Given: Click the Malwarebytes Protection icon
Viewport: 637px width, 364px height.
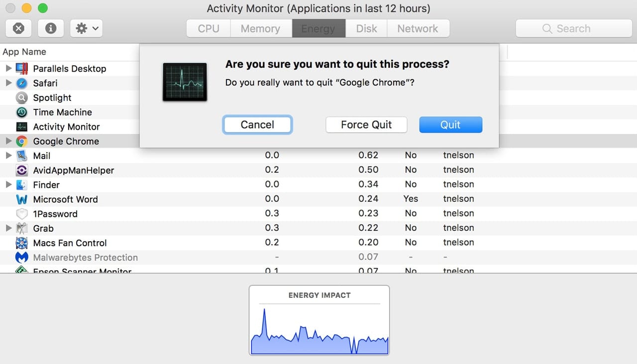Looking at the screenshot, I should [x=21, y=258].
